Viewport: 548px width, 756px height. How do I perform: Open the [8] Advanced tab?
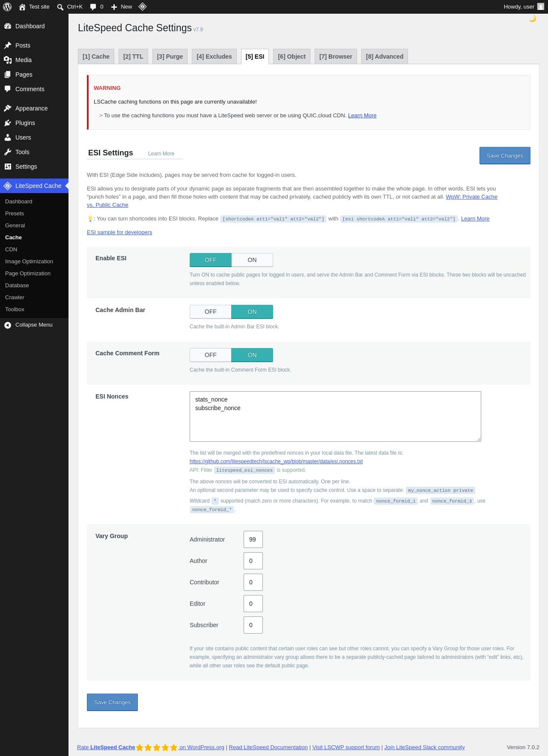pyautogui.click(x=384, y=57)
